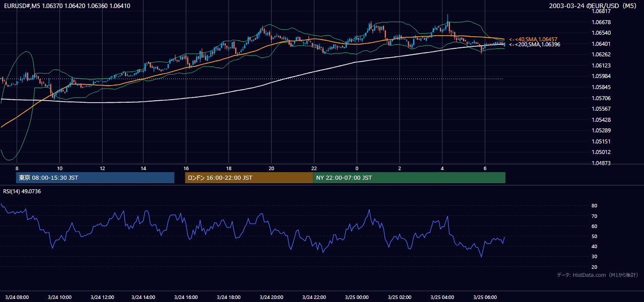
Task: Click price axis value 1.06401
Action: [x=601, y=44]
